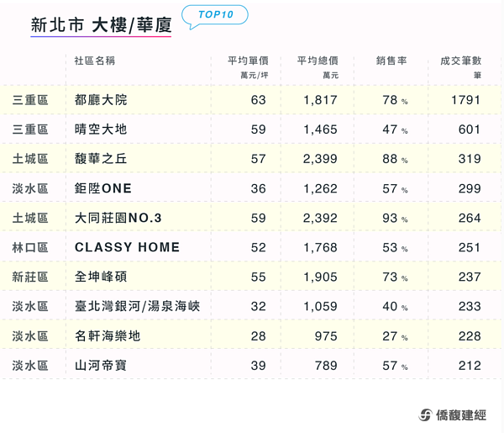The height and width of the screenshot is (433, 504).
Task: Click 土城區 in the 馥華之丘 row
Action: coord(30,159)
